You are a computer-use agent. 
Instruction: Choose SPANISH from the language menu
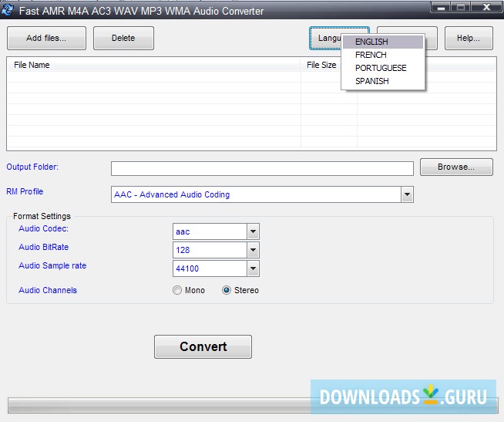[x=382, y=81]
